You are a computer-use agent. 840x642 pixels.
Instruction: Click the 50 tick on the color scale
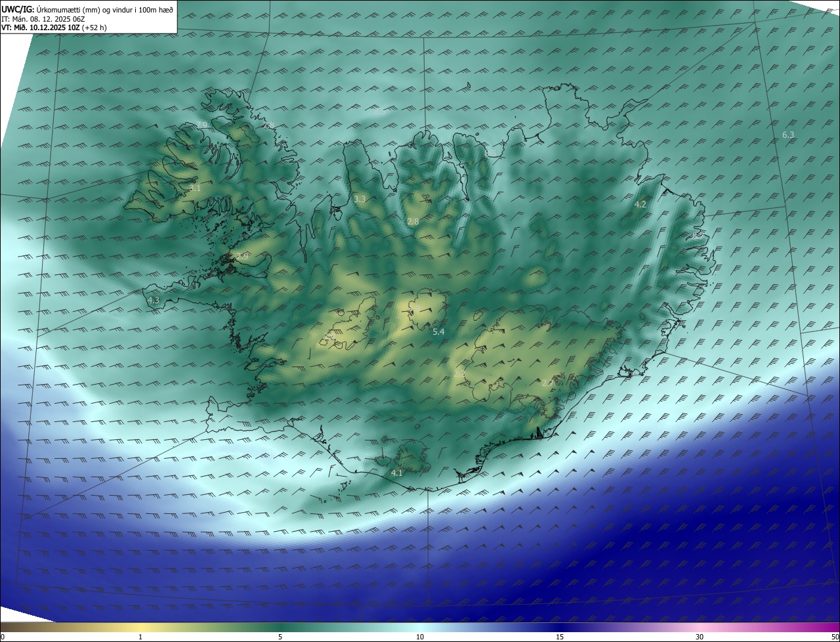(835, 637)
